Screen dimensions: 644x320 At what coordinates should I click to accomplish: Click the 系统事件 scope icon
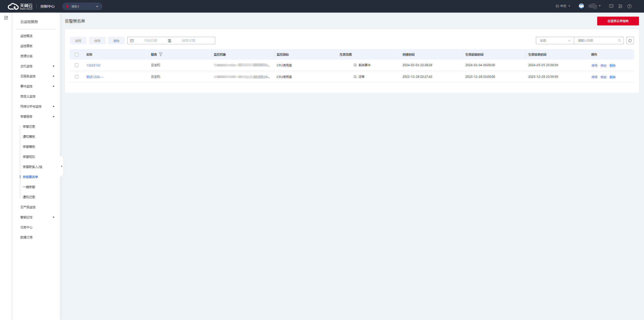355,65
